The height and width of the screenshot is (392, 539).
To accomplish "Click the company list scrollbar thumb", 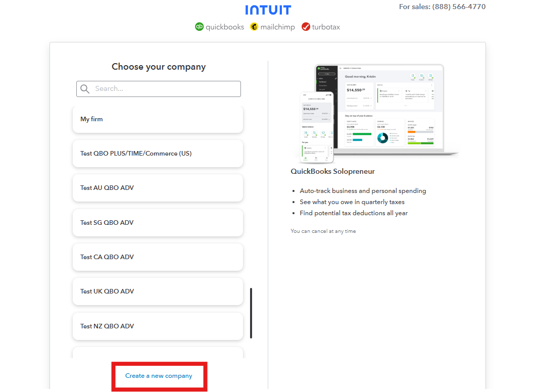I will (251, 313).
